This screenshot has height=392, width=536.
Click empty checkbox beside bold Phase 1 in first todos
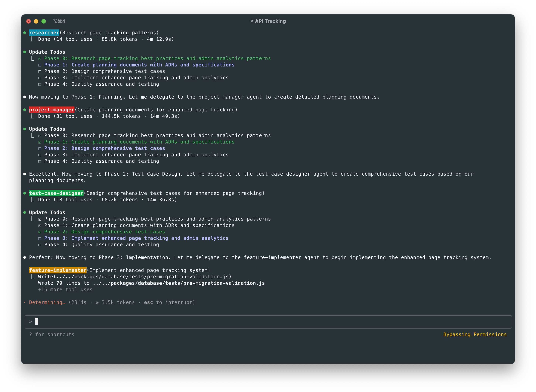(40, 65)
